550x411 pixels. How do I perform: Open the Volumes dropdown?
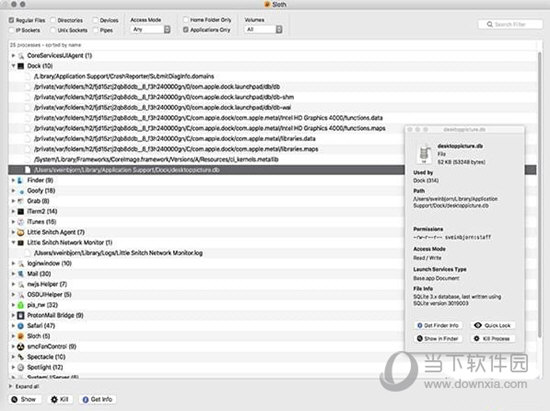(263, 29)
